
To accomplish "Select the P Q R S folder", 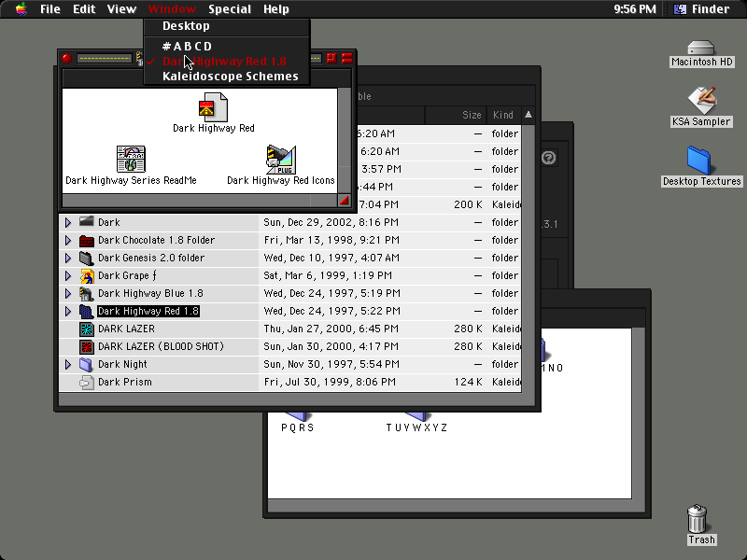I will pyautogui.click(x=297, y=423).
